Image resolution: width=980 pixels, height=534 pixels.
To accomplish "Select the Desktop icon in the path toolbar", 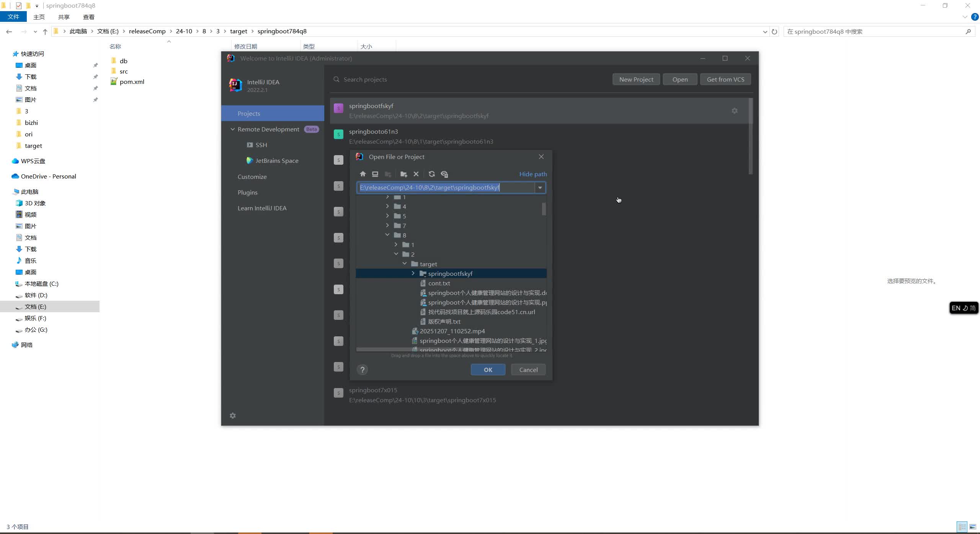I will tap(375, 174).
